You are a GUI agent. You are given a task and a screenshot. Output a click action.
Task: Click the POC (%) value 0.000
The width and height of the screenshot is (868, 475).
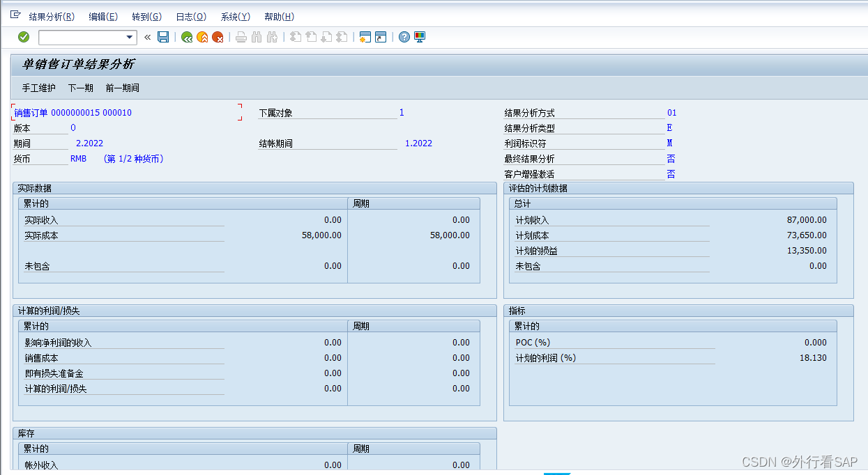pyautogui.click(x=816, y=343)
